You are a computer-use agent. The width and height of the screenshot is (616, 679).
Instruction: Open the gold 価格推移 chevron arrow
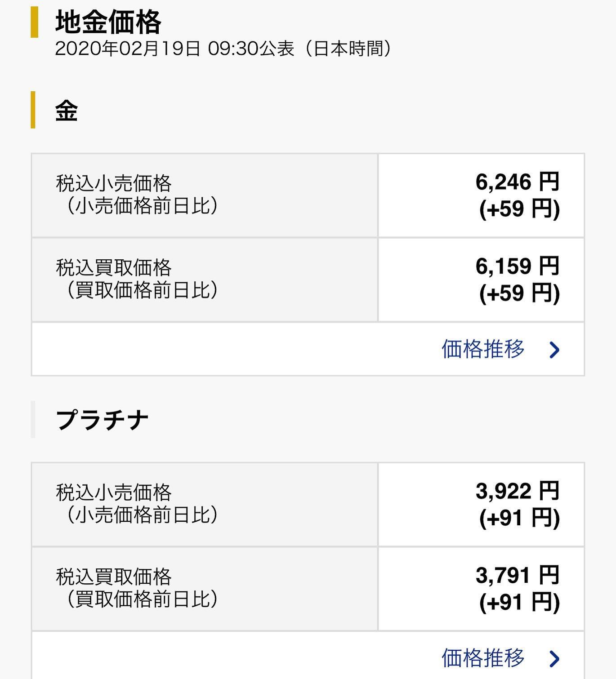point(554,350)
